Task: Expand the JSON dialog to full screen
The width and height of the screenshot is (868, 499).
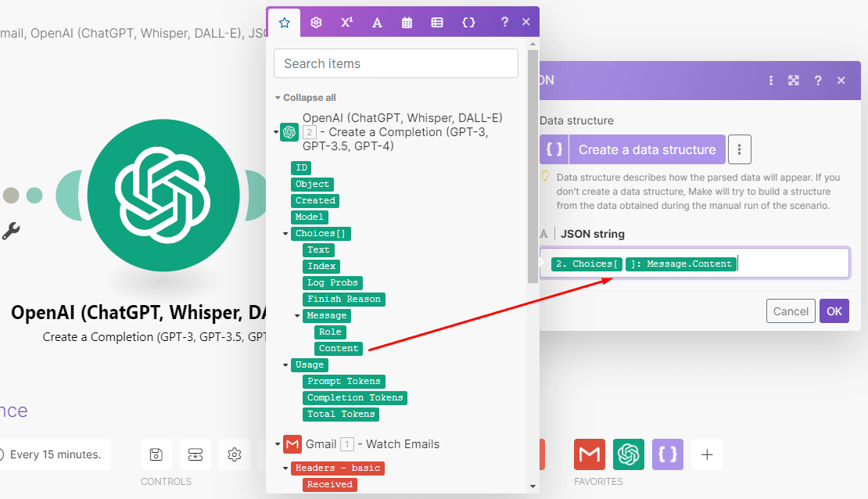Action: click(794, 81)
